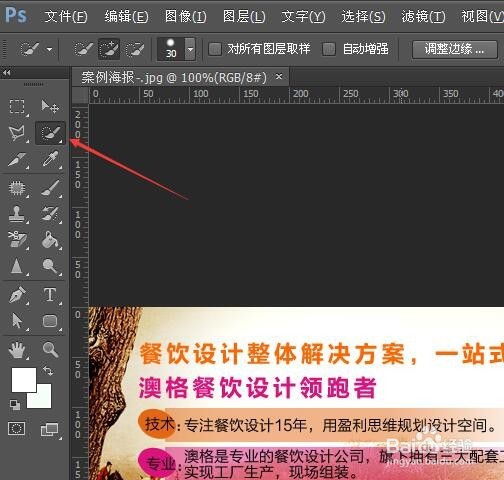This screenshot has height=480, width=504.
Task: Open the 文字(Y) menu
Action: 303,16
